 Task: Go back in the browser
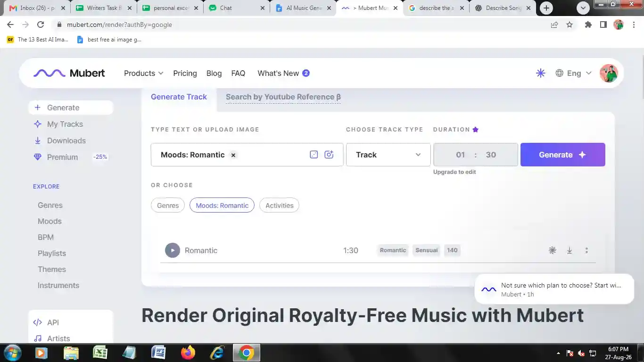[10, 25]
